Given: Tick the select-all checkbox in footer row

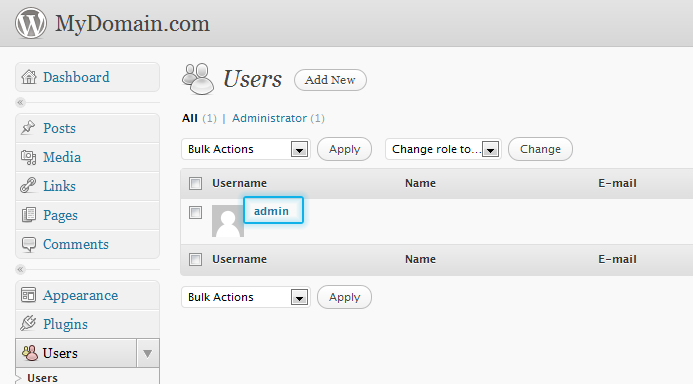Looking at the screenshot, I should pyautogui.click(x=195, y=259).
